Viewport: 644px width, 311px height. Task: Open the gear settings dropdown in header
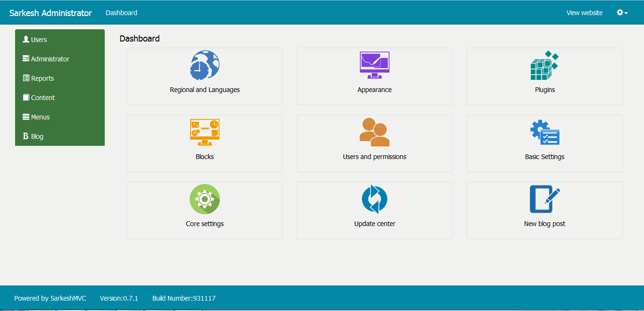(x=622, y=13)
